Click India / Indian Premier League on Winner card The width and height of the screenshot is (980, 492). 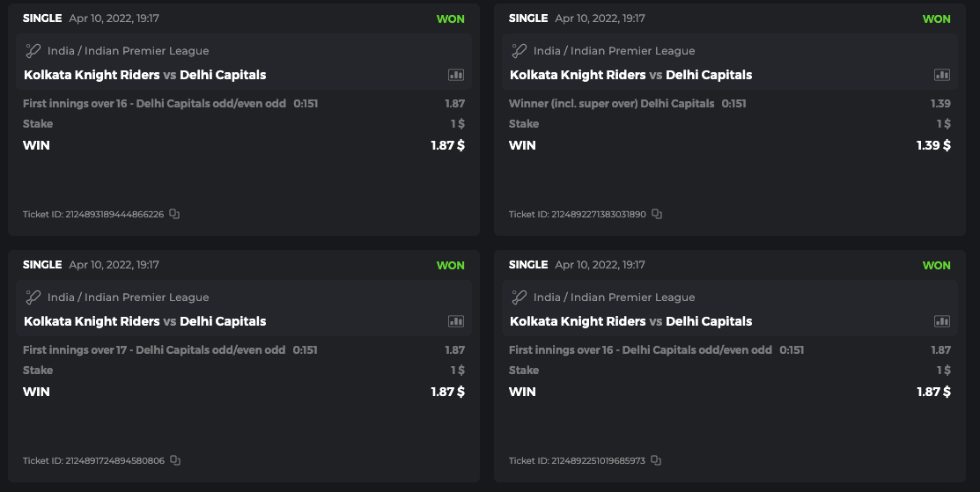614,51
